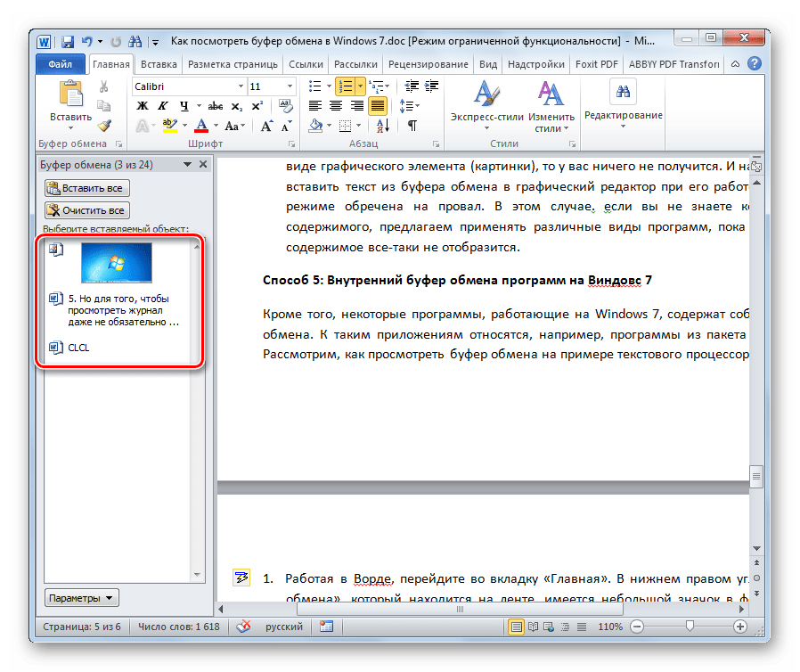Apply subscript formatting
Image resolution: width=800 pixels, height=672 pixels.
point(237,106)
